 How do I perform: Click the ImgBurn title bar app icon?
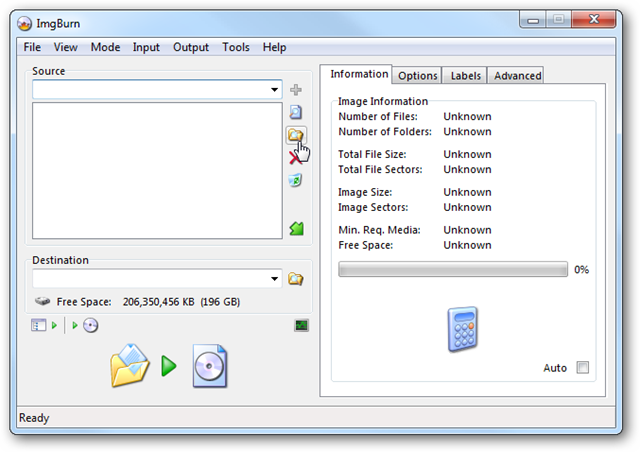click(x=24, y=24)
